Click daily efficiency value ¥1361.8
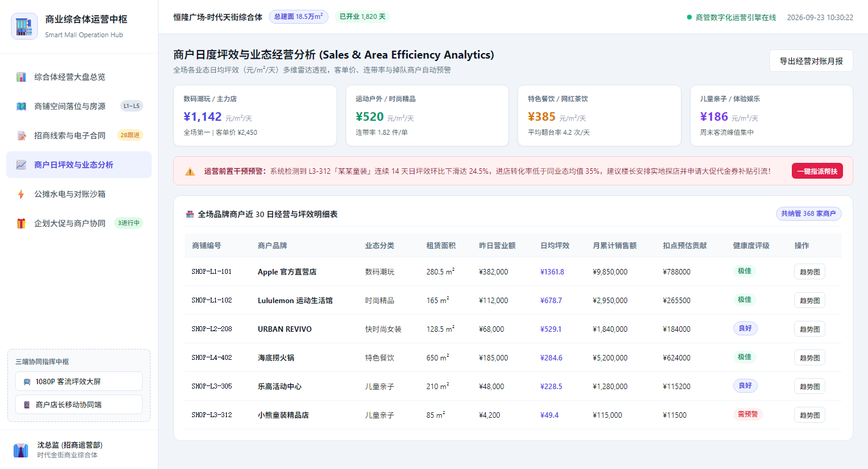This screenshot has height=469, width=868. [x=552, y=271]
